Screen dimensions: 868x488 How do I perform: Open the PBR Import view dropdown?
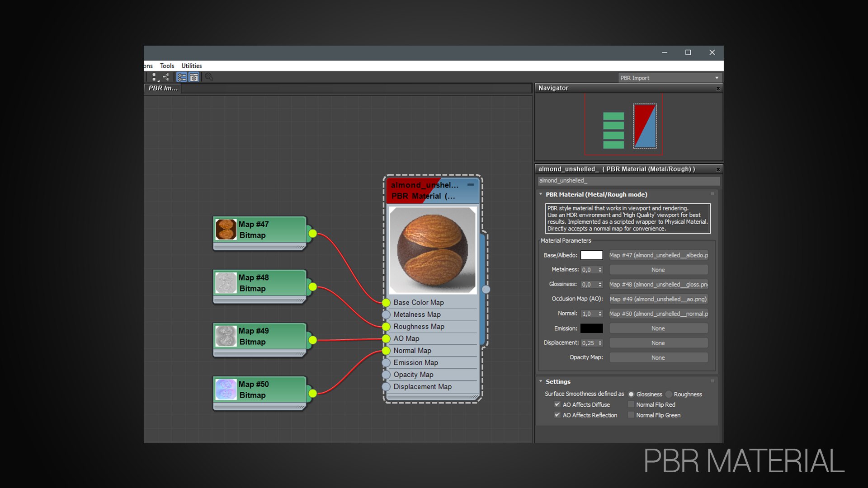point(669,78)
